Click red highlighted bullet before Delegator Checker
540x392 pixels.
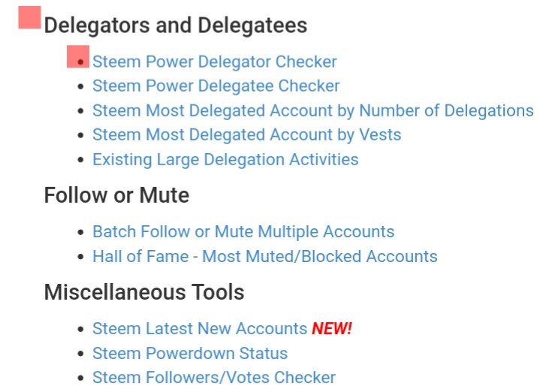[x=78, y=56]
